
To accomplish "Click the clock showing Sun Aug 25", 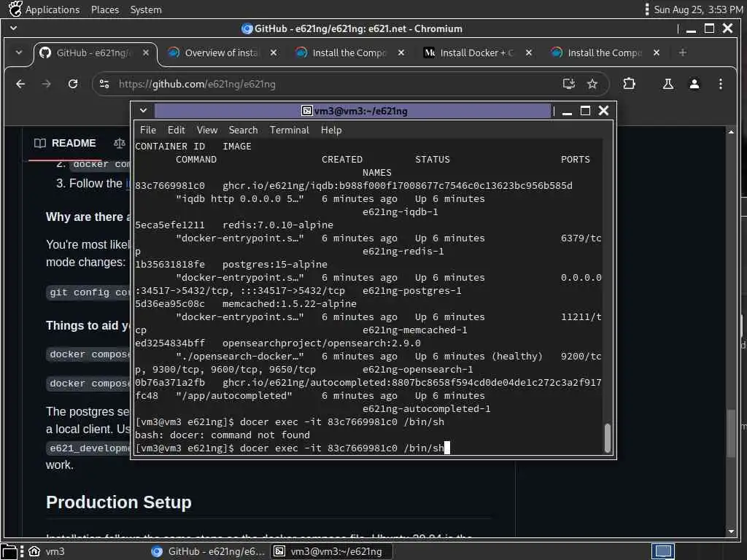I will pyautogui.click(x=698, y=9).
